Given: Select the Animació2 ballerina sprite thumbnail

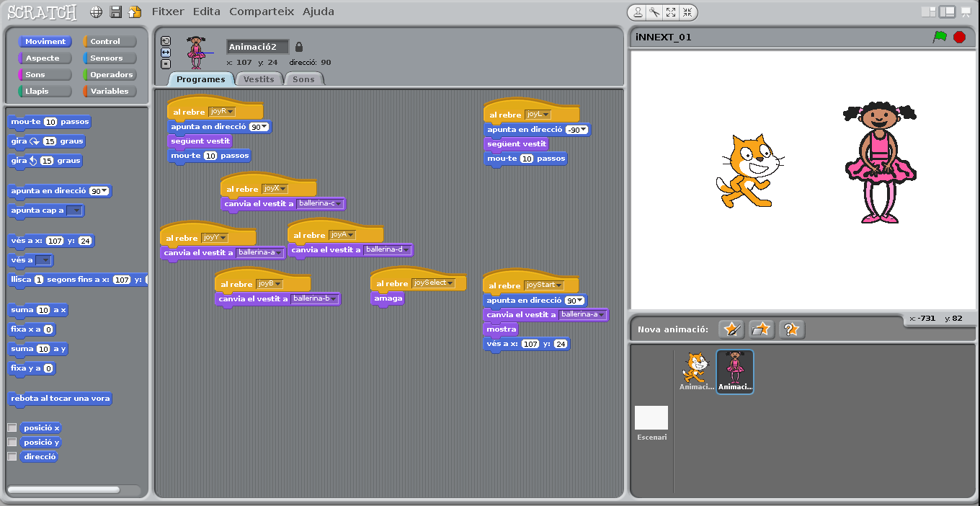Looking at the screenshot, I should click(735, 371).
